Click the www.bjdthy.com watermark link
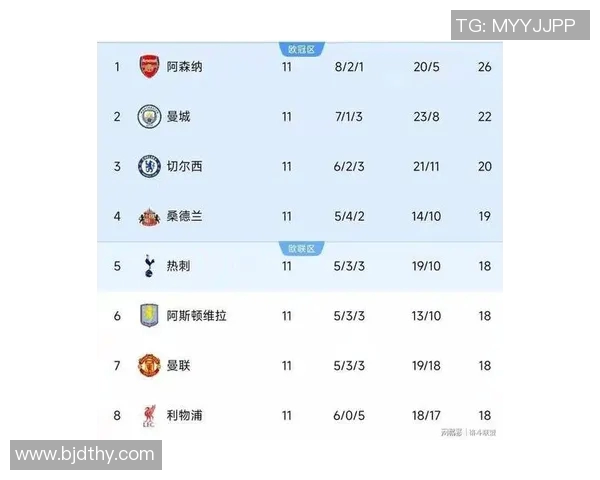This screenshot has width=600, height=480. point(86,455)
